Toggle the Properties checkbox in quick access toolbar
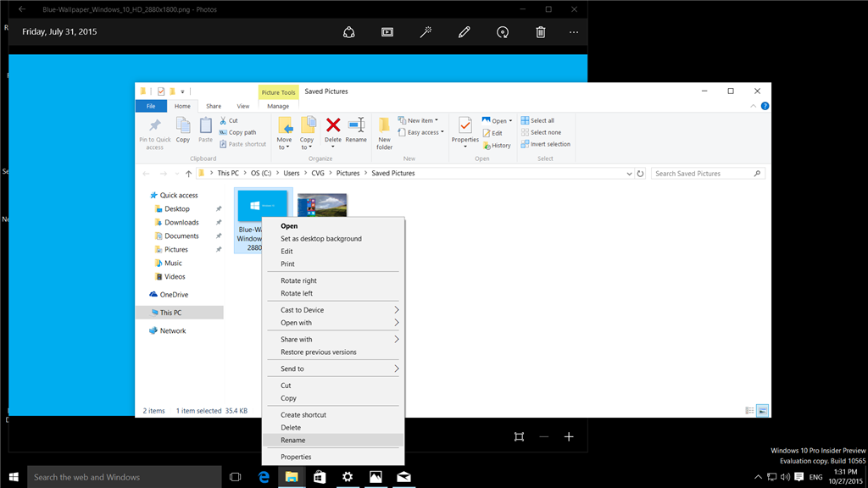The width and height of the screenshot is (868, 488). 161,91
